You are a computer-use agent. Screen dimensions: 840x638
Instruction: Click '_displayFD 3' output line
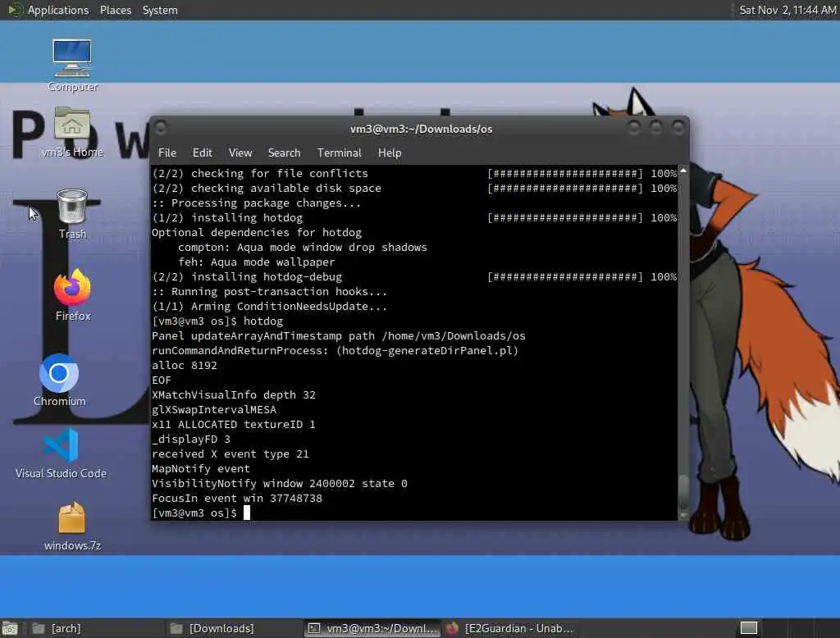coord(190,440)
